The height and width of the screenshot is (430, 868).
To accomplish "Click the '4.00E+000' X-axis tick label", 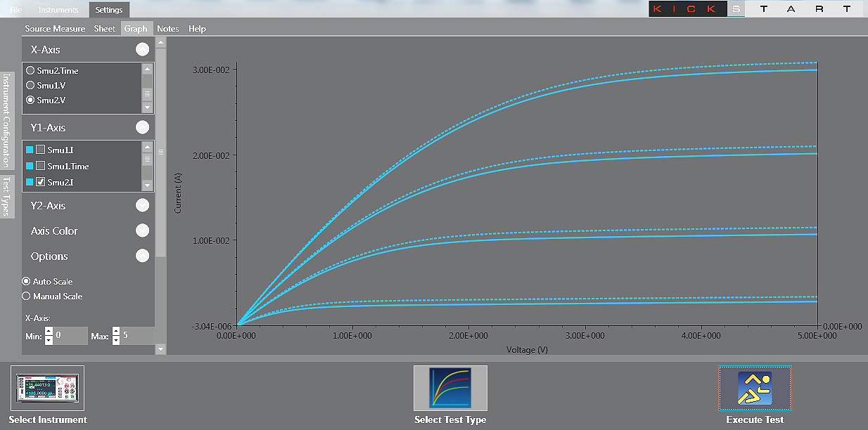I will 701,336.
